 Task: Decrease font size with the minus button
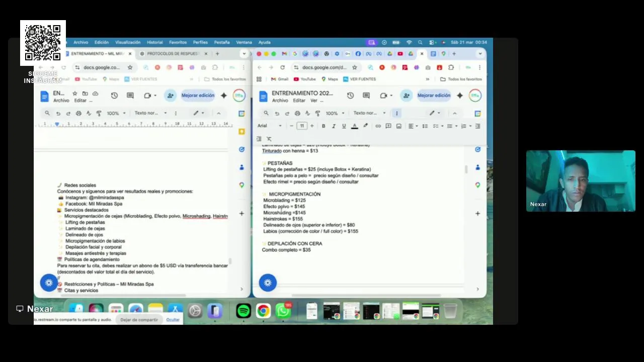(x=291, y=126)
